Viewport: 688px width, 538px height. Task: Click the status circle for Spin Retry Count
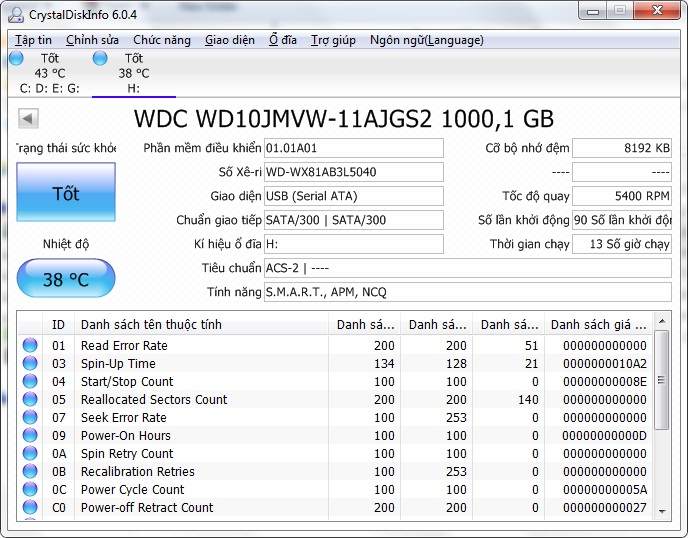[30, 453]
